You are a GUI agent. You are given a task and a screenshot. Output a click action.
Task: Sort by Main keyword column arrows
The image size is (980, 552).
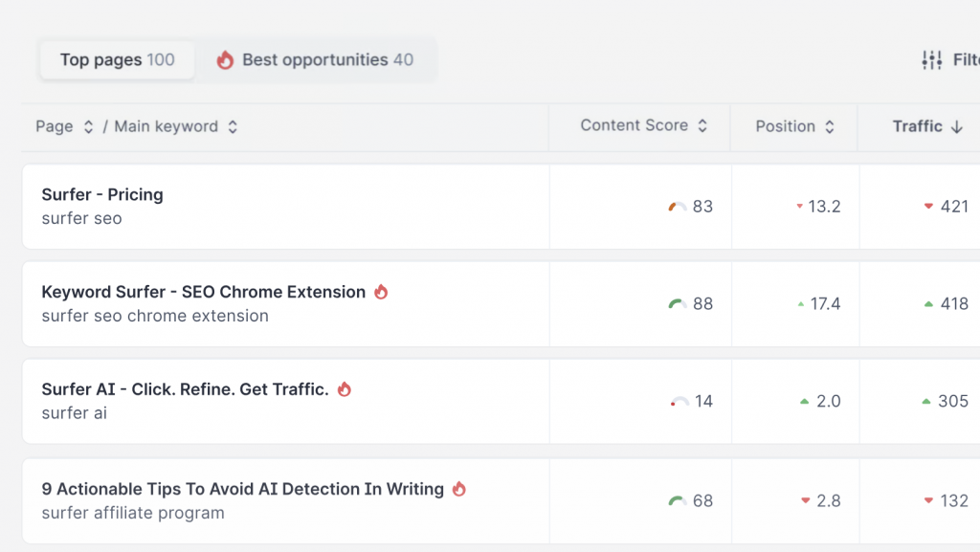point(233,127)
